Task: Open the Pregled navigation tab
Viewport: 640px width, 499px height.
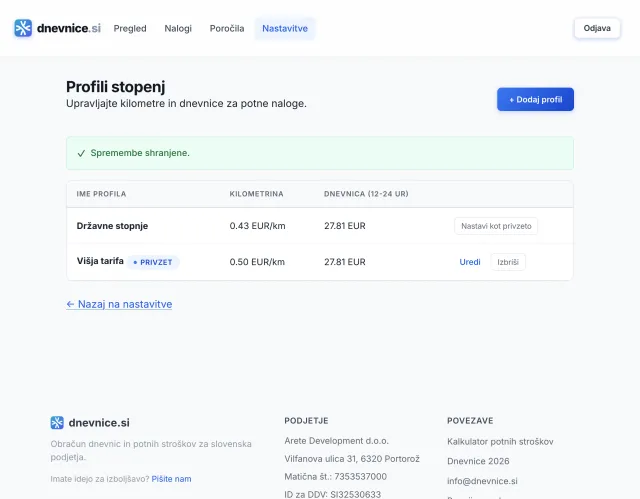Action: click(130, 28)
